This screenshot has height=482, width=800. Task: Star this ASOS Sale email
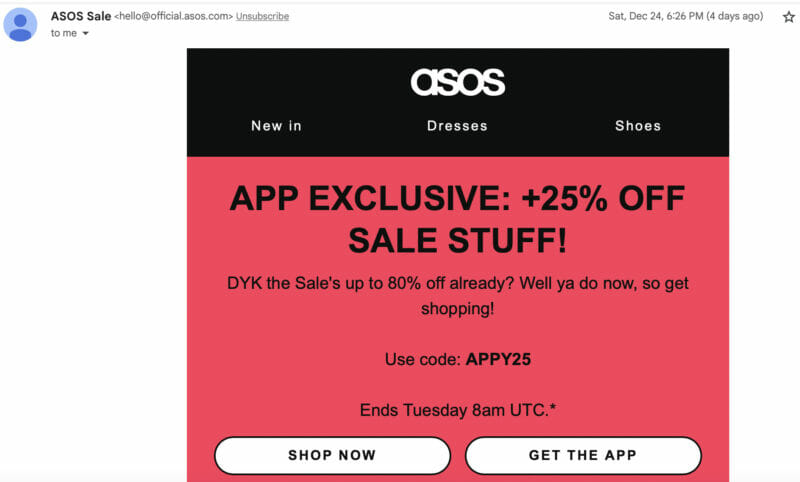(788, 16)
